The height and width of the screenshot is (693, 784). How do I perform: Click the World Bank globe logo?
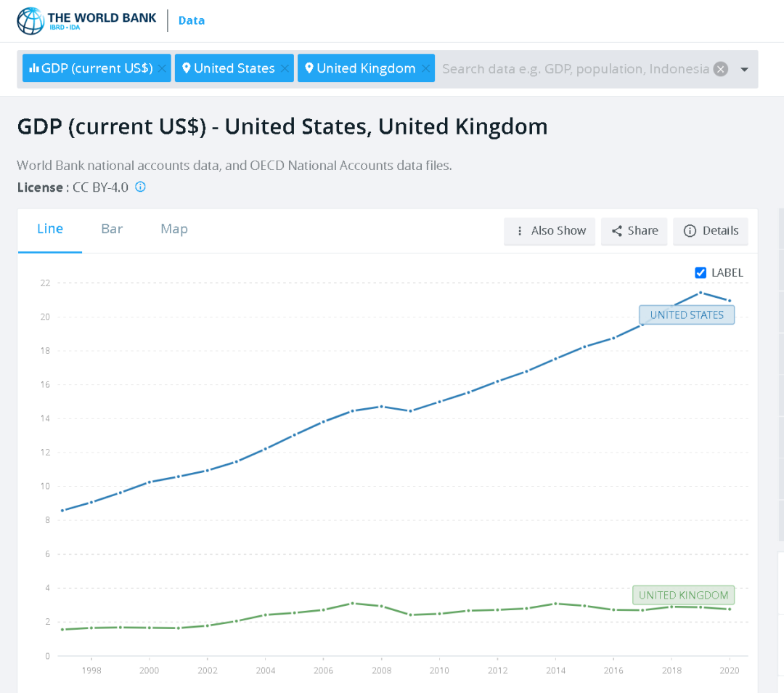click(x=30, y=20)
